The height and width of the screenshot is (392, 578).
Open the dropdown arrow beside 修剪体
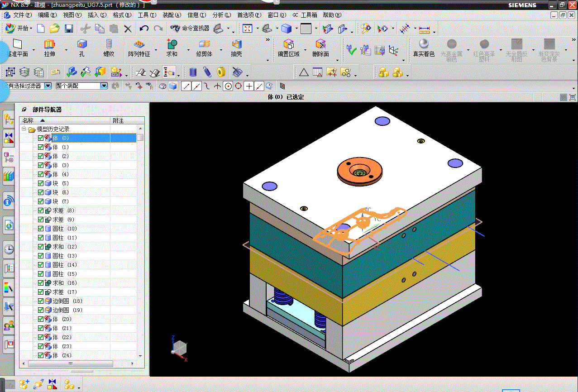221,50
